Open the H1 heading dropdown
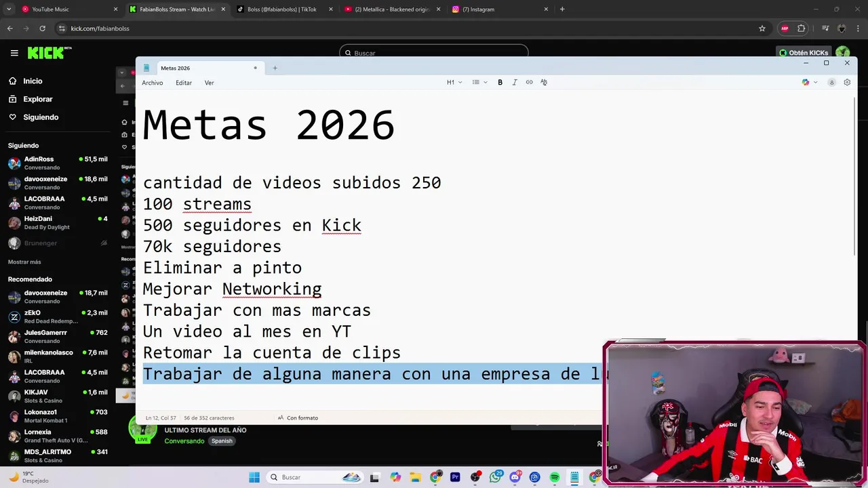The image size is (868, 488). (454, 82)
